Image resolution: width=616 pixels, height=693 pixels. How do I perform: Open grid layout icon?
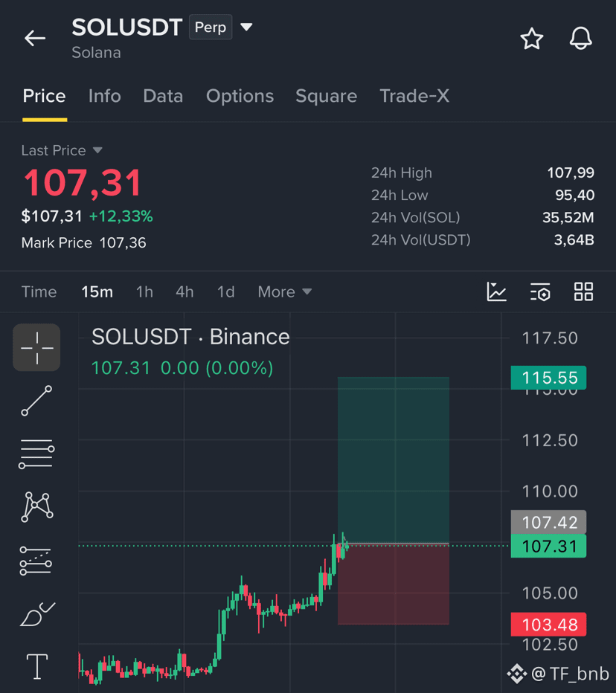click(583, 291)
